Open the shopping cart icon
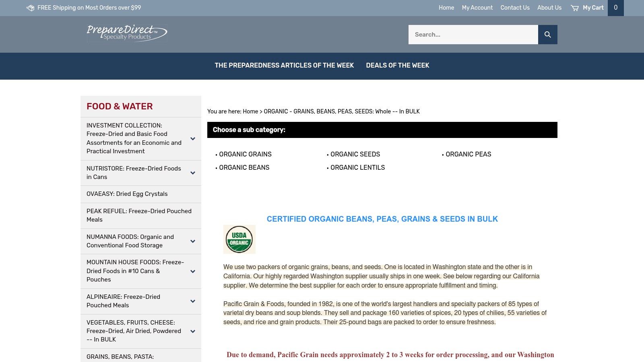 (x=575, y=8)
